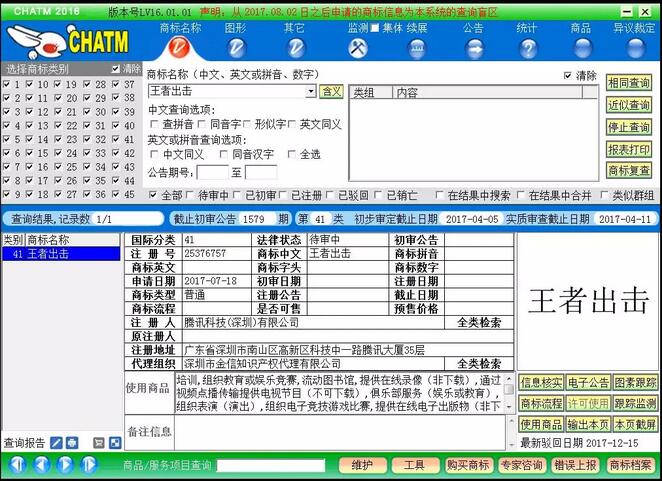Click the grid view icon beside query report
The height and width of the screenshot is (481, 662).
(115, 443)
